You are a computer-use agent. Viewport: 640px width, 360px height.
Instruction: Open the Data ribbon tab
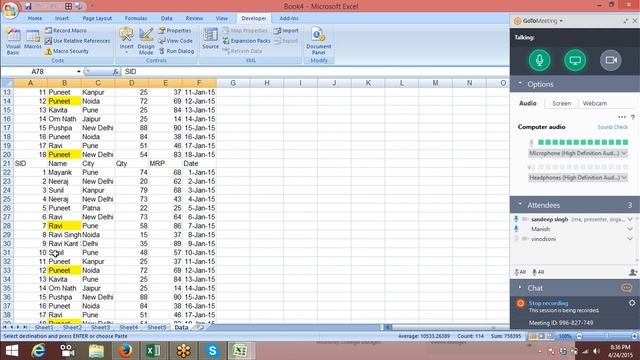(167, 18)
